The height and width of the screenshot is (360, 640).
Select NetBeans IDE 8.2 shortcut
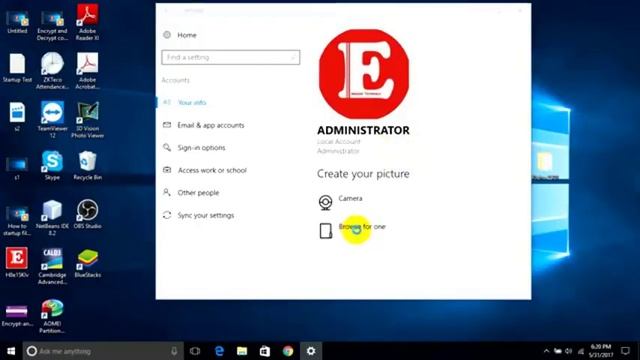coord(52,218)
